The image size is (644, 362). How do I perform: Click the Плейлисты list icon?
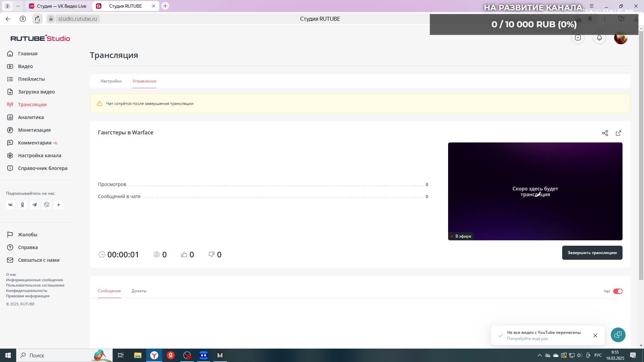point(10,79)
